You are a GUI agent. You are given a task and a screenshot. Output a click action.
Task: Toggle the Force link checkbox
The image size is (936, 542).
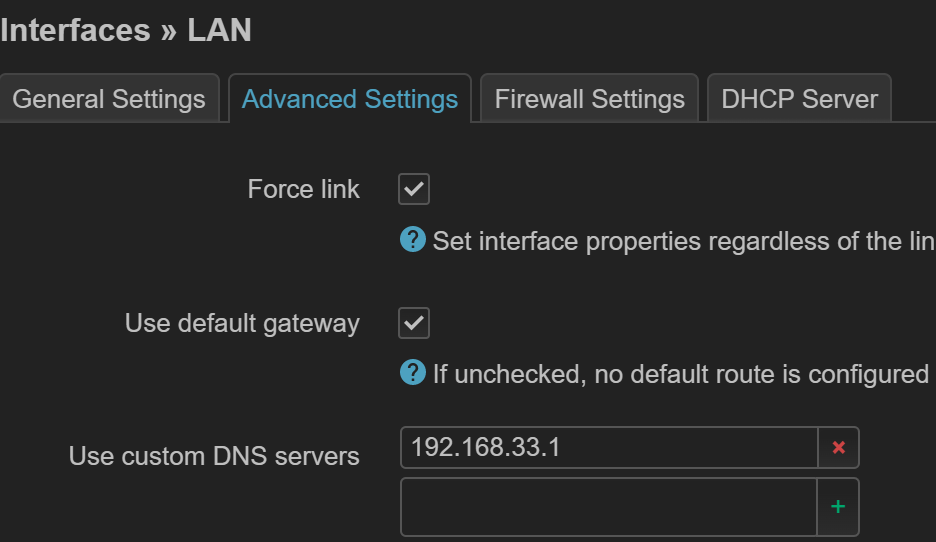tap(414, 189)
